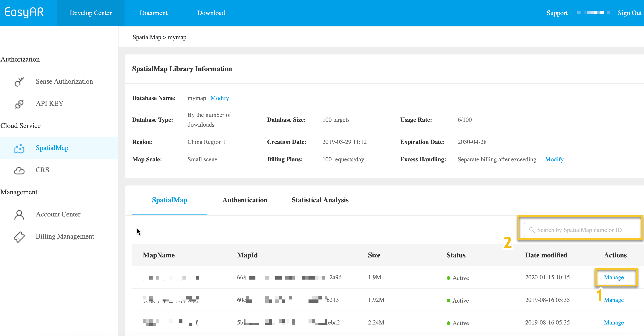Click the Sense Authorization key icon
Screen dimensions: 644x336
19,81
